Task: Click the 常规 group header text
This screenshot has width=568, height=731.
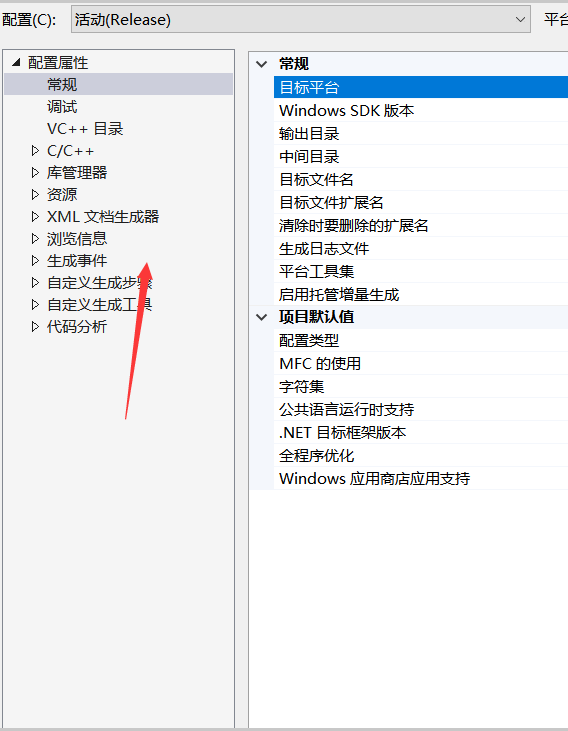Action: pyautogui.click(x=294, y=64)
